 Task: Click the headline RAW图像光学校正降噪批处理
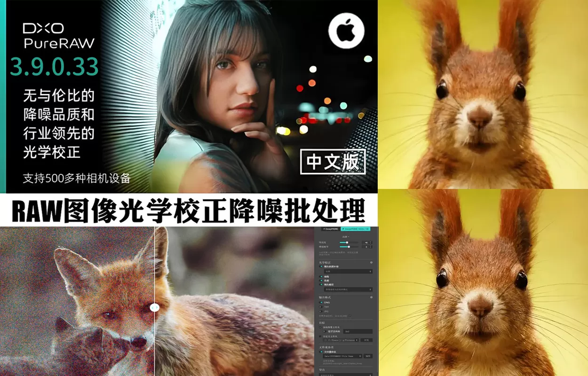(x=189, y=211)
